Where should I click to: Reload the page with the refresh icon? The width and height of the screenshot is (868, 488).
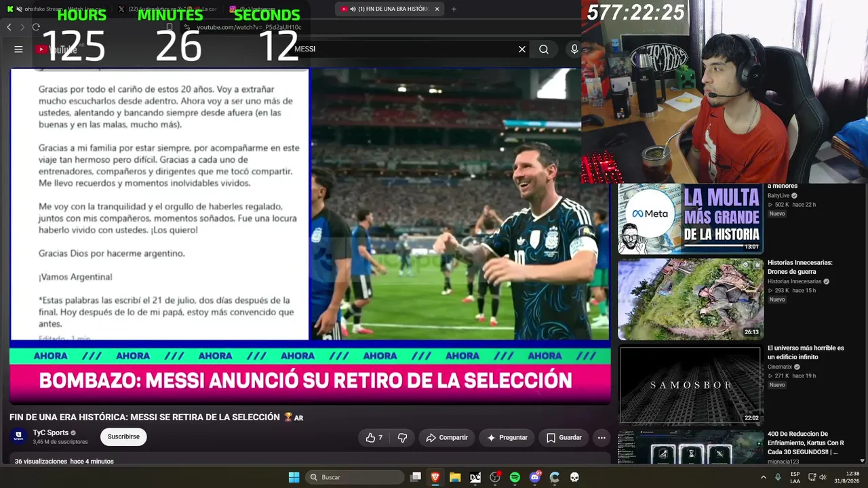tap(36, 27)
